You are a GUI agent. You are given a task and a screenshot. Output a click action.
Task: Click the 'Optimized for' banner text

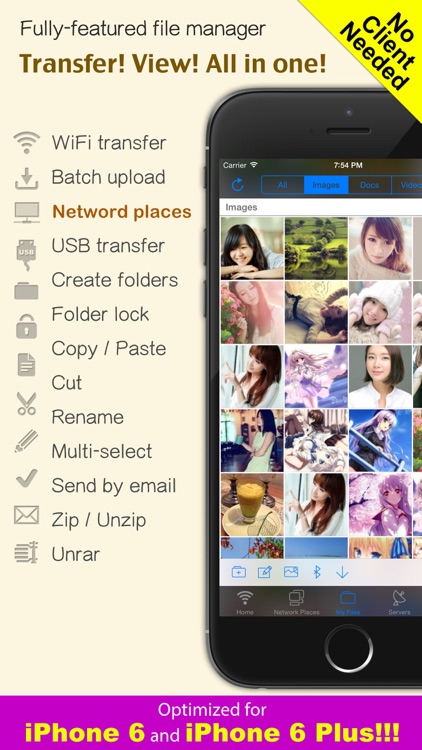[x=211, y=710]
